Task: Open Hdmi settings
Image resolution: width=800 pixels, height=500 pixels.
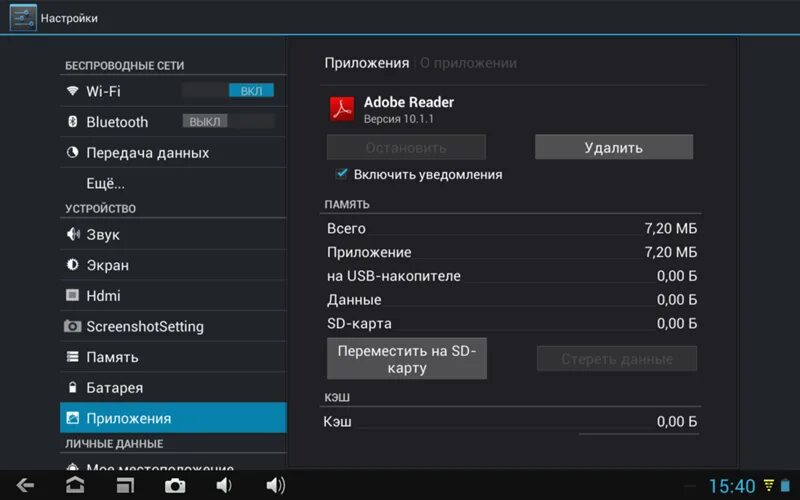Action: pyautogui.click(x=173, y=295)
